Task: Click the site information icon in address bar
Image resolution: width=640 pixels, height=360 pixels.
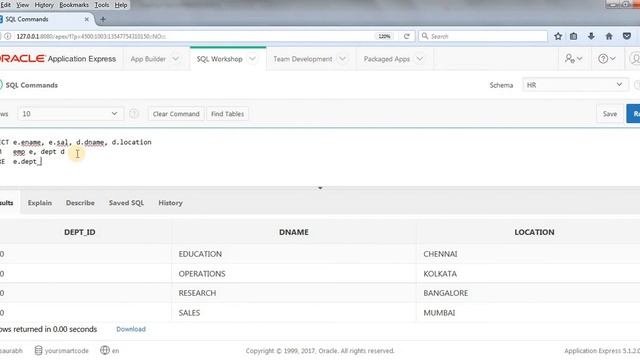Action: (x=8, y=36)
